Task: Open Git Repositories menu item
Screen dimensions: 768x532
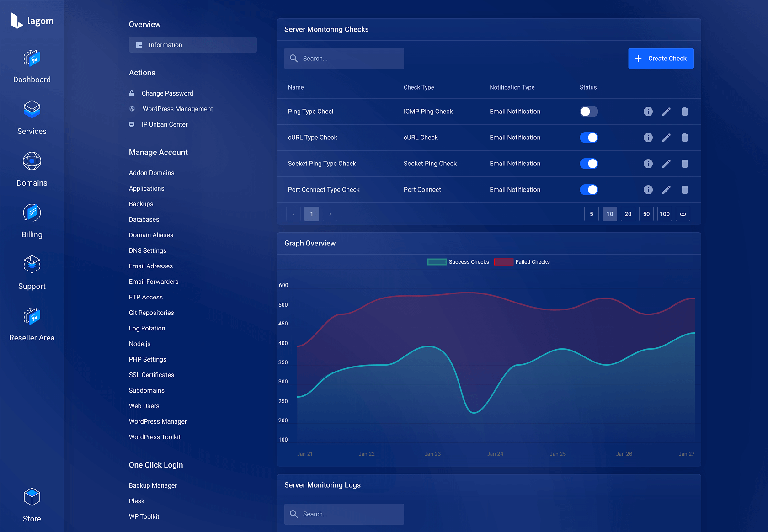Action: (x=151, y=313)
